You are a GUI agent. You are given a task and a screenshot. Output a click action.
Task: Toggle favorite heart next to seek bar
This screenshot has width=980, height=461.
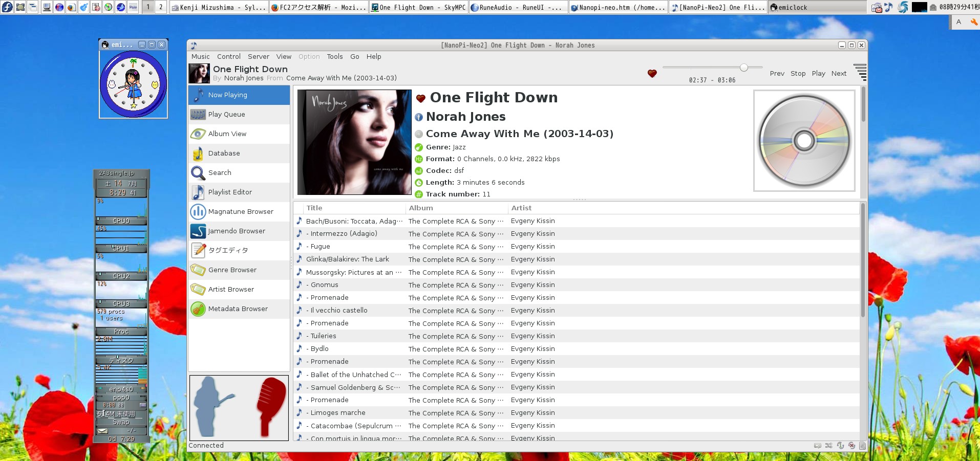[652, 74]
